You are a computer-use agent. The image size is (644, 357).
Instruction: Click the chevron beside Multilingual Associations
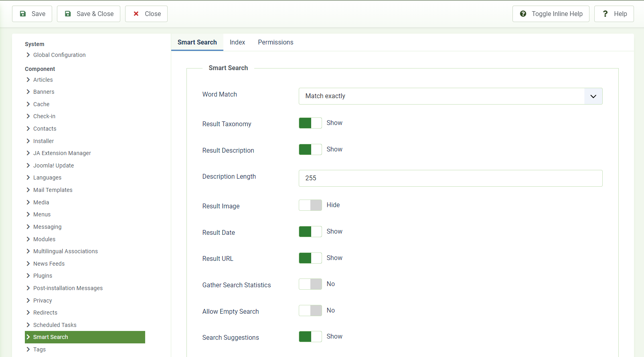pyautogui.click(x=28, y=251)
